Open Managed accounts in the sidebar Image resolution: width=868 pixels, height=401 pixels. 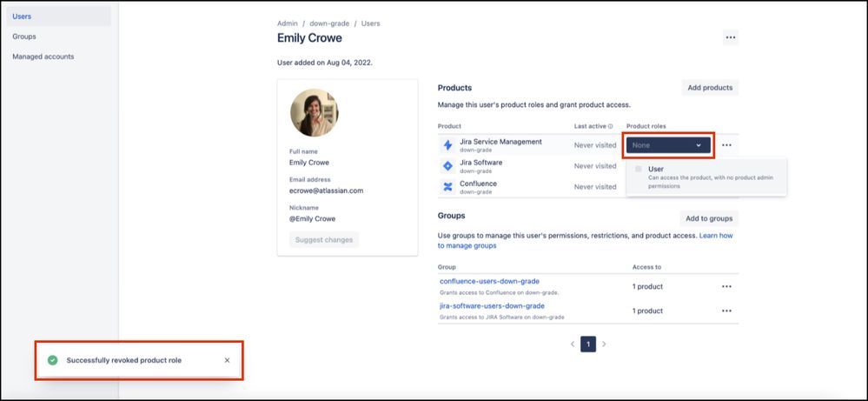pyautogui.click(x=59, y=57)
